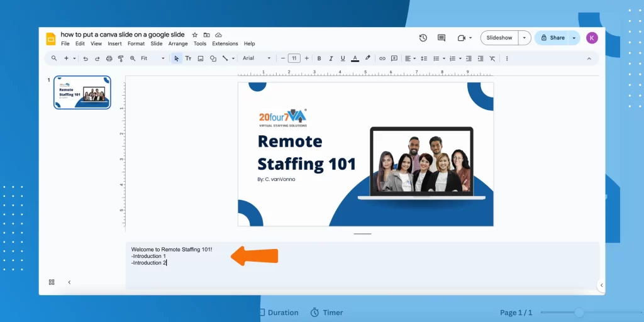Screen dimensions: 644x322
Task: Activate the paint format tool
Action: [121, 58]
